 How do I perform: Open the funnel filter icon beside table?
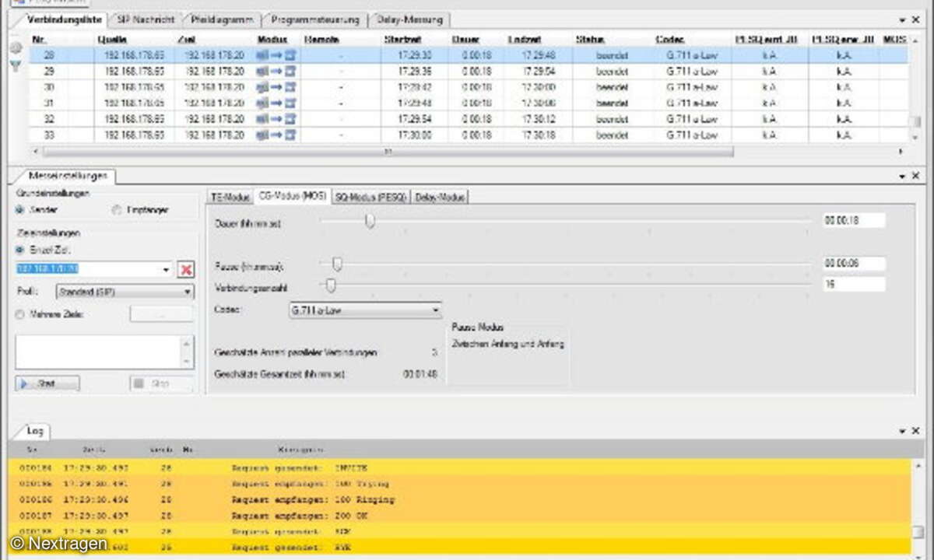point(16,66)
